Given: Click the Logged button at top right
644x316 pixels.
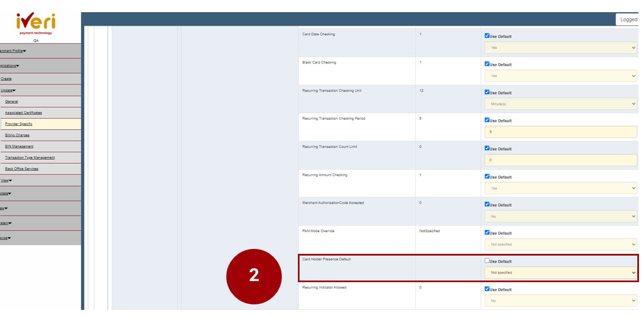Looking at the screenshot, I should tap(628, 19).
